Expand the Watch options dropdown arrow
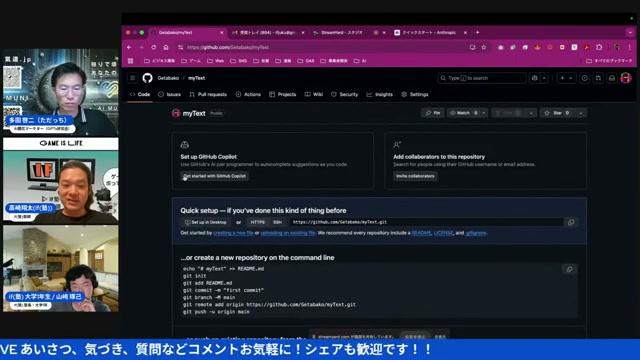 [x=484, y=113]
